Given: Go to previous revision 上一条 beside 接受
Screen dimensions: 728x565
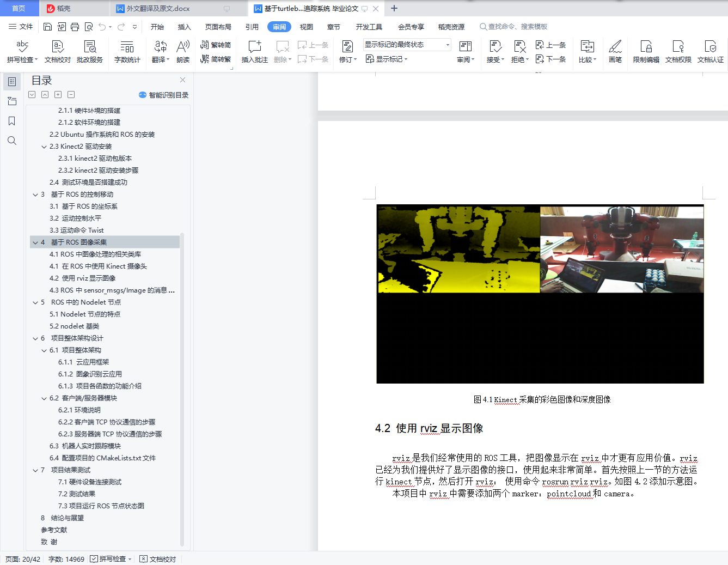Looking at the screenshot, I should click(551, 45).
